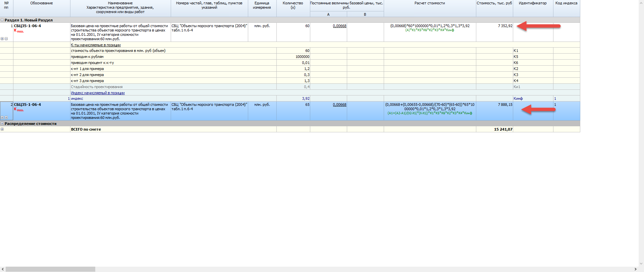Screen dimensions: 644x272
Task: Click row 2 Базовая цена description cell
Action: click(x=120, y=111)
